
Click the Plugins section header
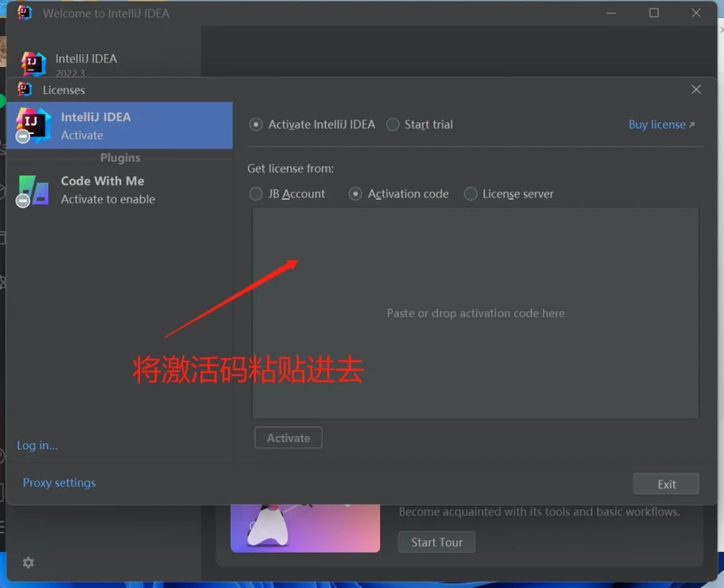pyautogui.click(x=120, y=157)
